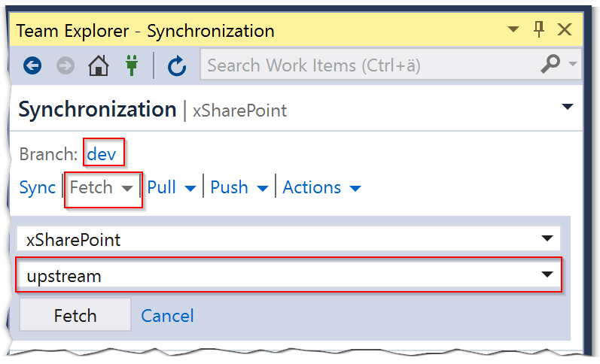The height and width of the screenshot is (364, 600).
Task: Click the Back navigation arrow icon
Action: tap(32, 66)
